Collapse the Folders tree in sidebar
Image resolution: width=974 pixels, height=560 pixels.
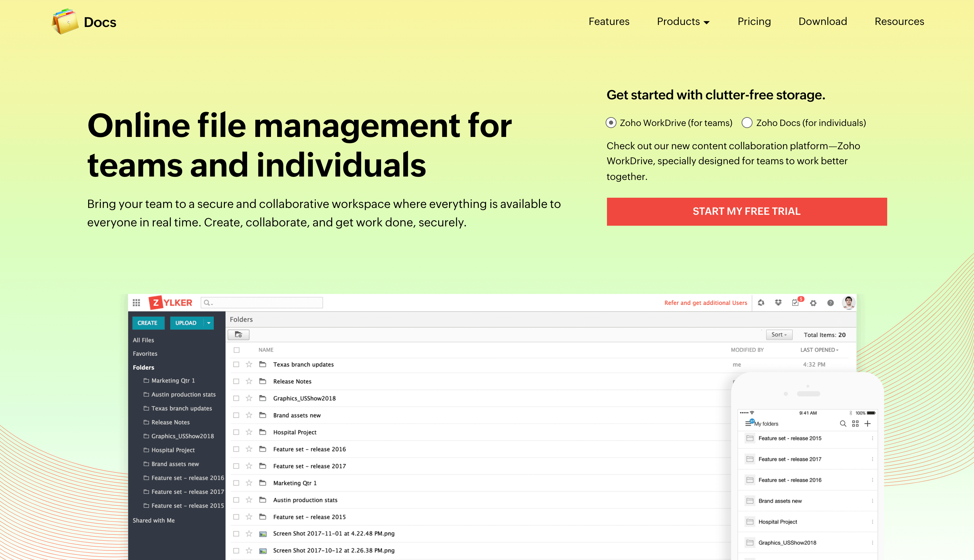(143, 367)
